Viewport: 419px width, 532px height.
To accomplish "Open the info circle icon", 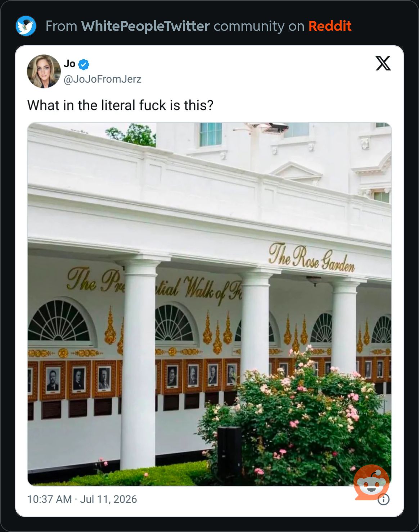I will coord(384,499).
